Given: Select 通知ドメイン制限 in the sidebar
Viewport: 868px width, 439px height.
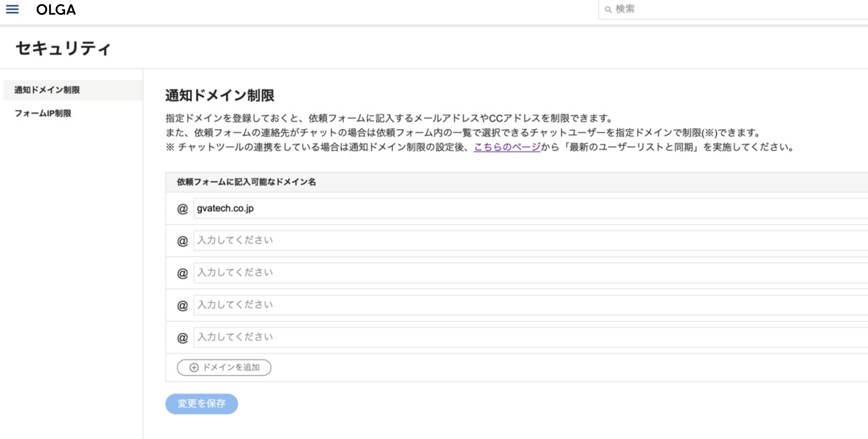Looking at the screenshot, I should click(x=73, y=90).
